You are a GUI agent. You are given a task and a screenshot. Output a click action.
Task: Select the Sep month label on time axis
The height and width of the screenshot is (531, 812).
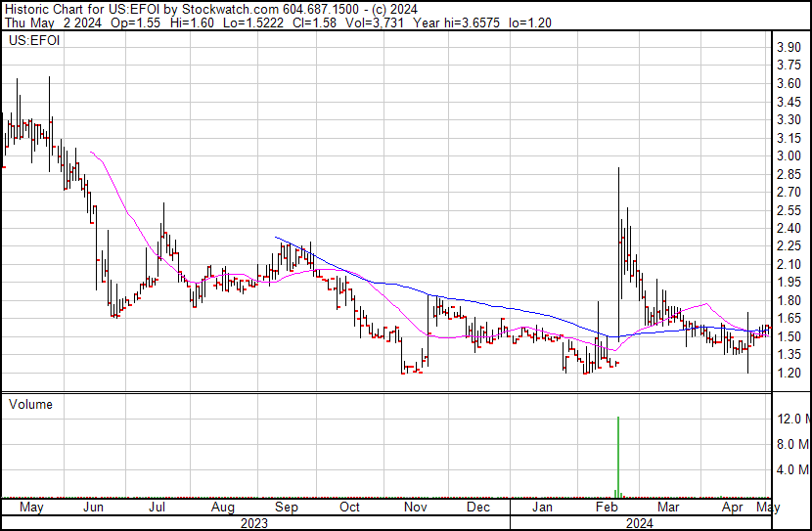286,508
